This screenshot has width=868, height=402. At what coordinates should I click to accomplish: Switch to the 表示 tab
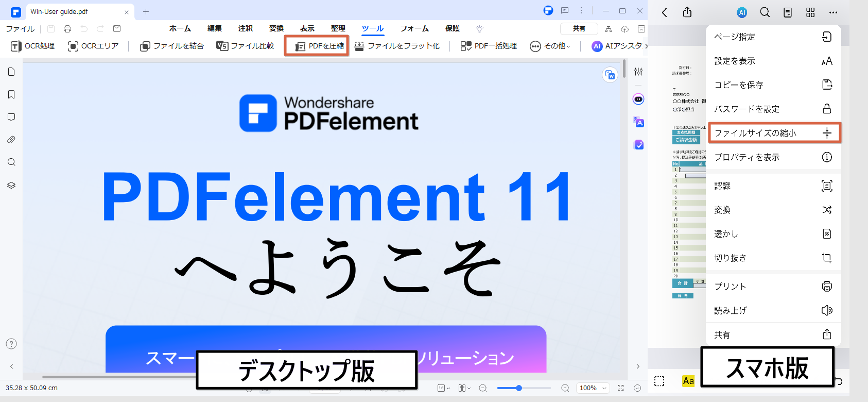tap(307, 28)
